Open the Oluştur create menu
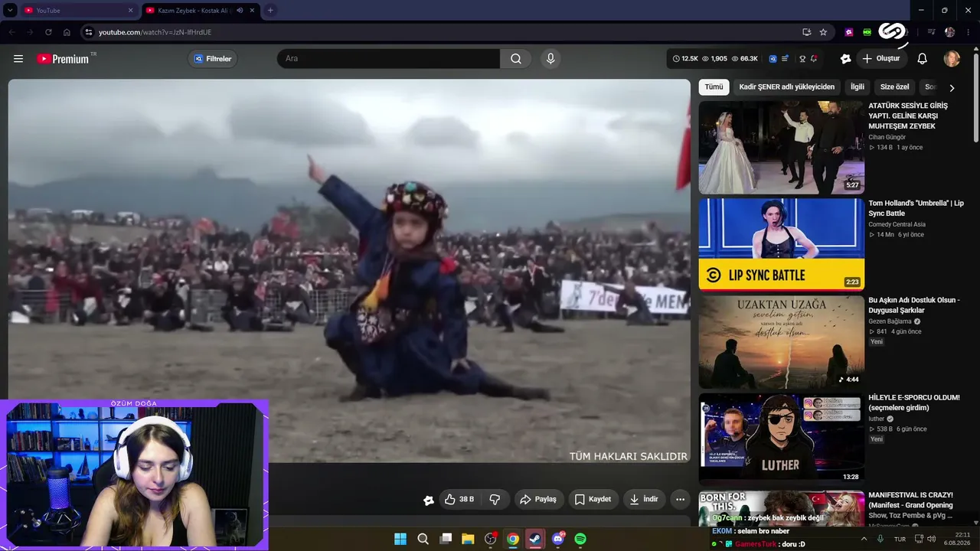The image size is (980, 551). click(x=881, y=59)
